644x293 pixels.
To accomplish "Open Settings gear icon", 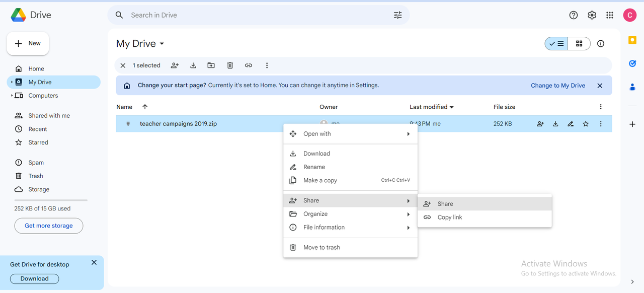I will click(x=592, y=15).
